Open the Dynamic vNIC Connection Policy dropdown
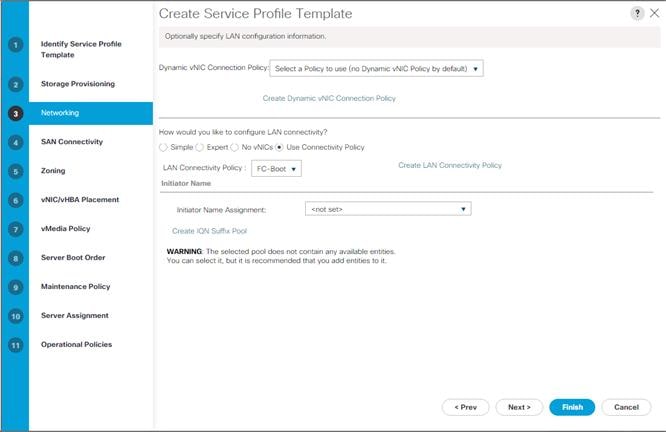 click(x=376, y=68)
